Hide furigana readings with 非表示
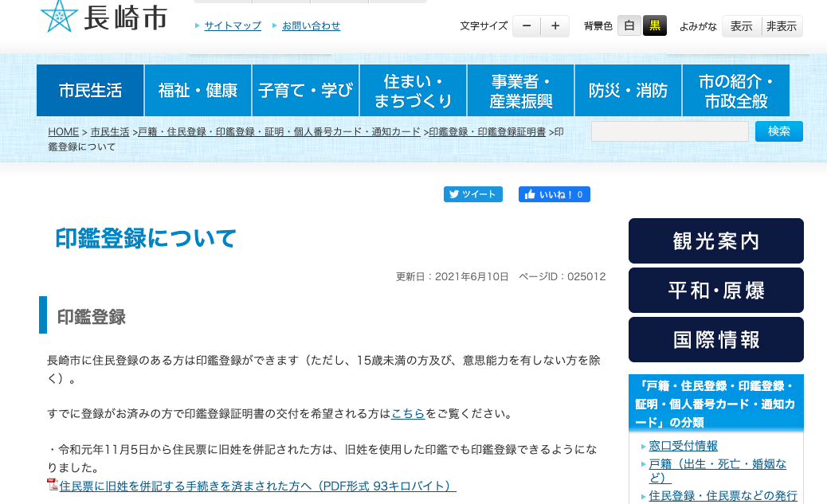827x504 pixels. pos(782,26)
